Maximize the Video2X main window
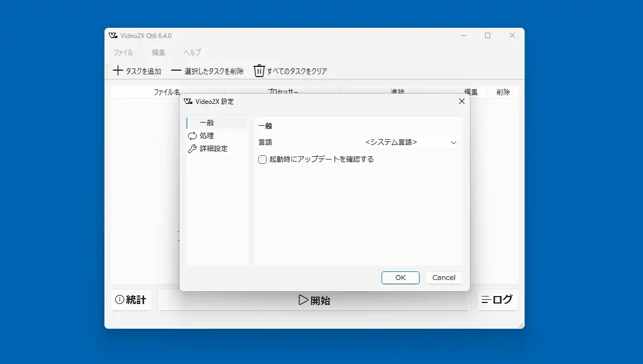643x364 pixels. [488, 35]
